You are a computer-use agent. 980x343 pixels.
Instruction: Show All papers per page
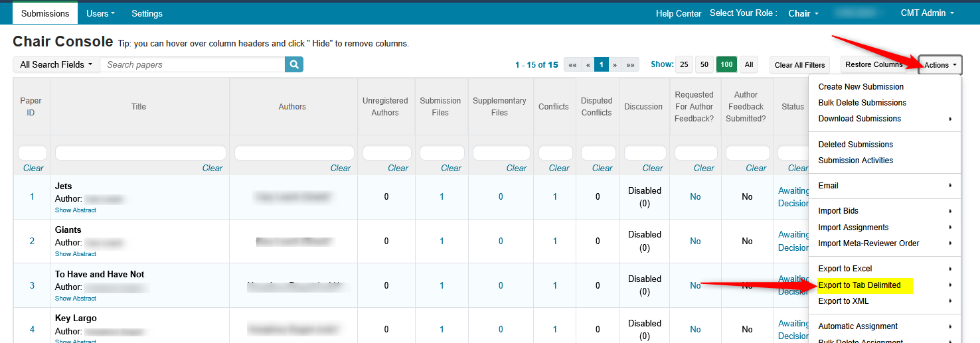[749, 65]
